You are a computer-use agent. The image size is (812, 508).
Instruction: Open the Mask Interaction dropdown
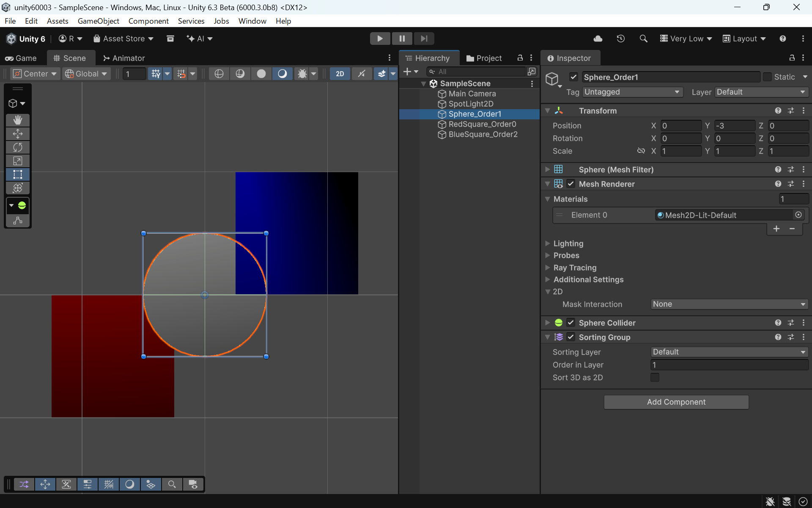[729, 304]
